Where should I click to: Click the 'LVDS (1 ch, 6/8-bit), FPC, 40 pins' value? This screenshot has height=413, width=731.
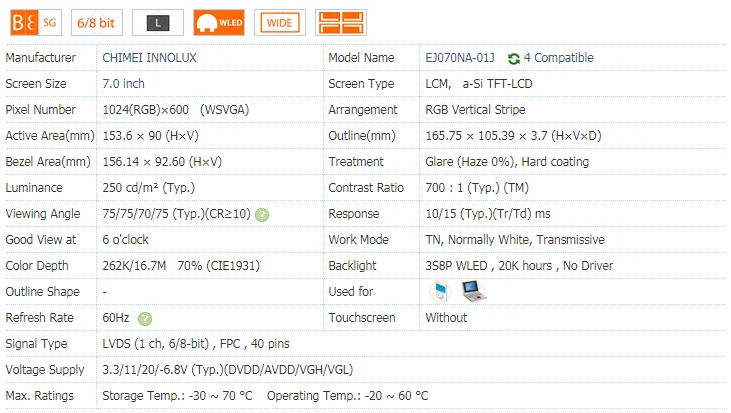[x=196, y=344]
